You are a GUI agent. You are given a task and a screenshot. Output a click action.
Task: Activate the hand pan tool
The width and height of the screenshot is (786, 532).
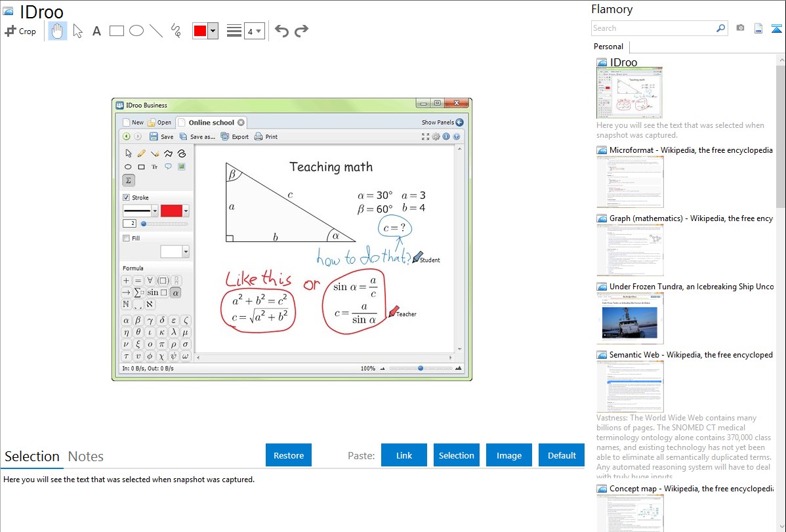click(x=58, y=31)
